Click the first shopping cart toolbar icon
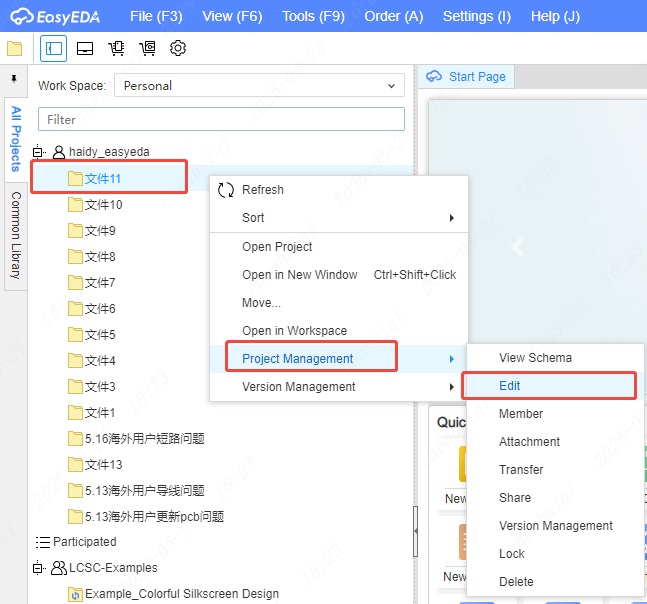 [x=116, y=48]
